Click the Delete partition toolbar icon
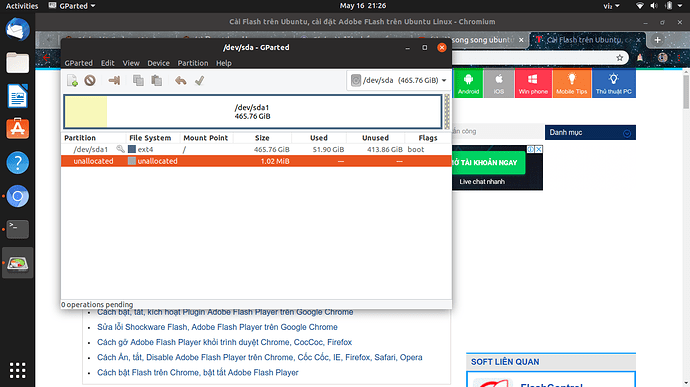690x387 pixels. tap(90, 81)
